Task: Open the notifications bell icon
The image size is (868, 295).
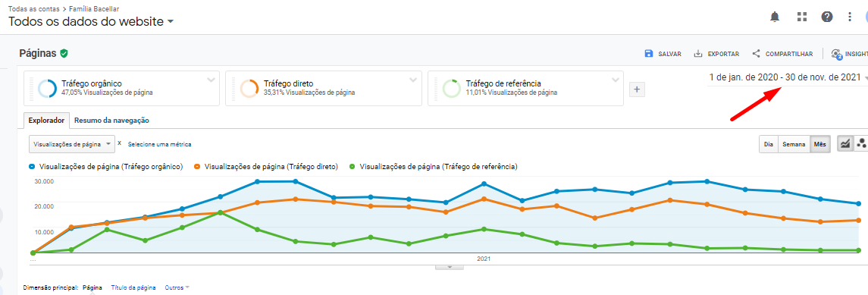Action: coord(775,17)
